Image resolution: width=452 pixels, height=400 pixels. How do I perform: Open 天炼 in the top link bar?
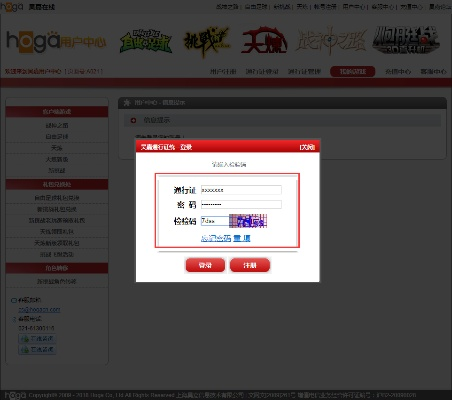click(302, 7)
